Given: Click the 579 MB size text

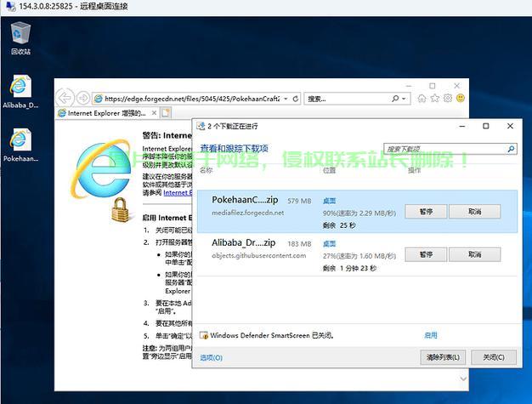Looking at the screenshot, I should pos(299,201).
